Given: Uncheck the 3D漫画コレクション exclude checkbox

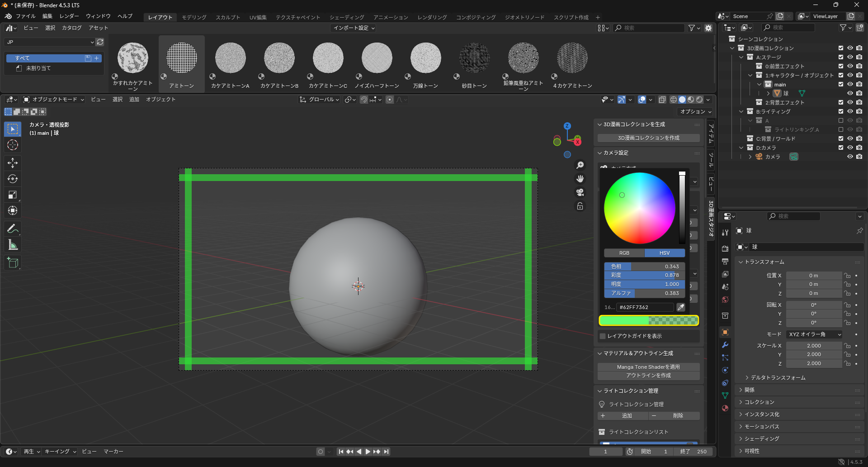Looking at the screenshot, I should (841, 48).
